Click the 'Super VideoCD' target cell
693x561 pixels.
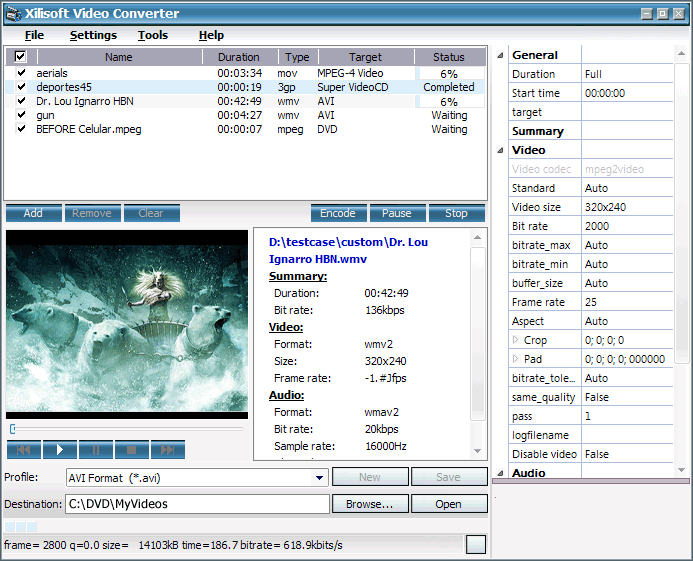pos(353,87)
